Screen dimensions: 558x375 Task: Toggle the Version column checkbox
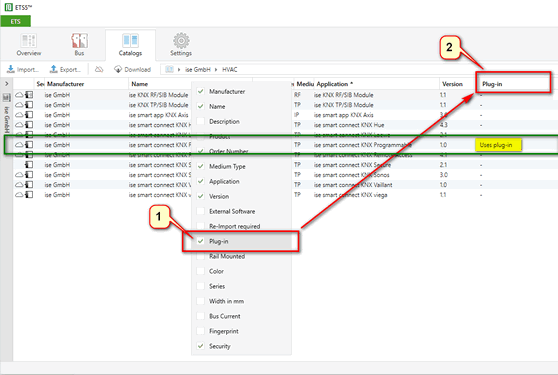[201, 196]
